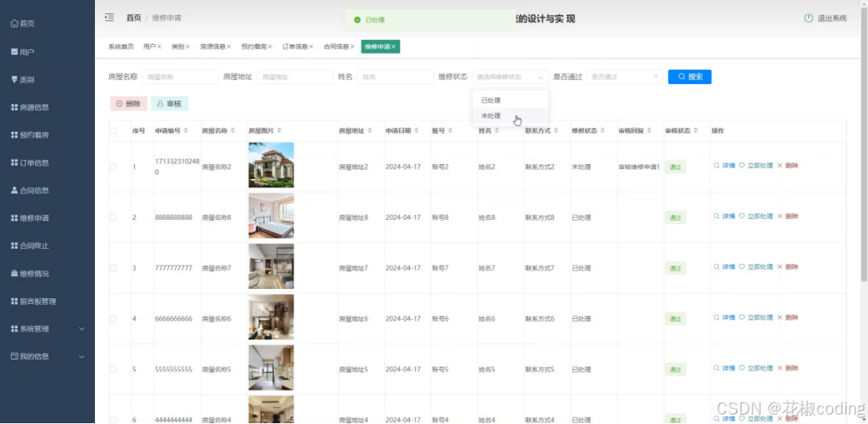Open 预约看房 in the sidebar

(x=30, y=135)
